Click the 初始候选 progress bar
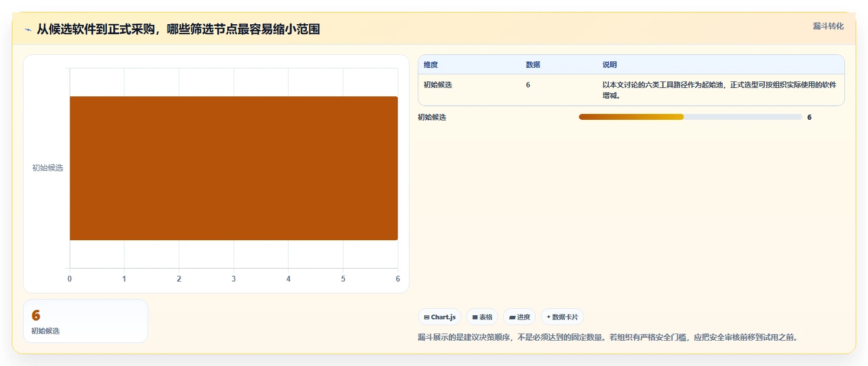This screenshot has height=366, width=868. click(x=690, y=117)
